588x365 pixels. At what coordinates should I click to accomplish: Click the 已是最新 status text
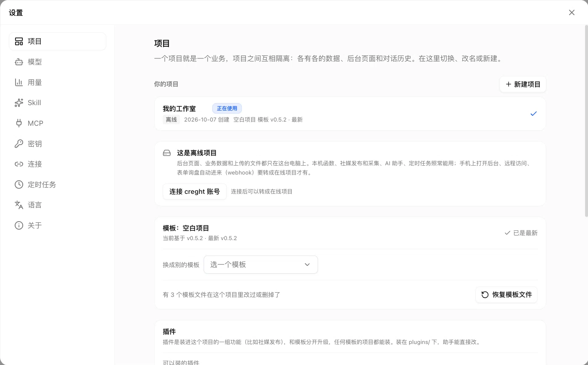point(525,233)
